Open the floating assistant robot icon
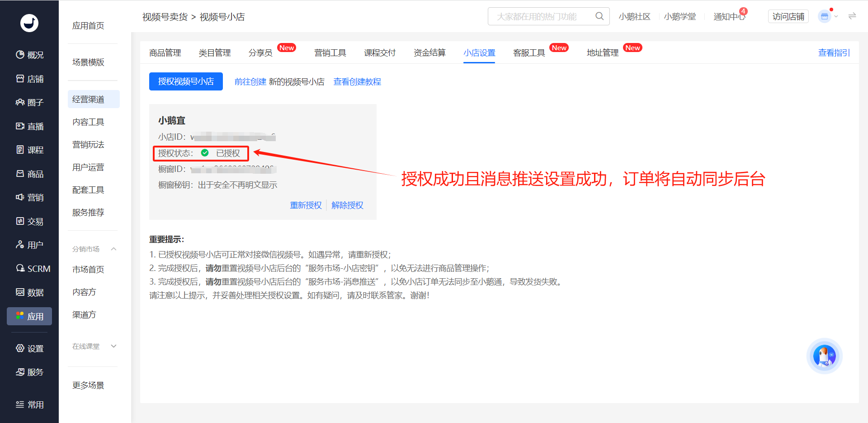868x423 pixels. tap(824, 356)
